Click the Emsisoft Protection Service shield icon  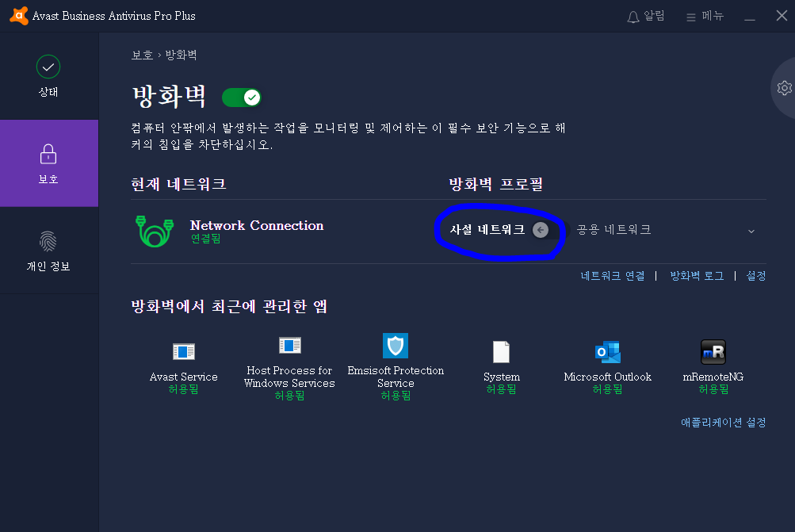tap(396, 346)
